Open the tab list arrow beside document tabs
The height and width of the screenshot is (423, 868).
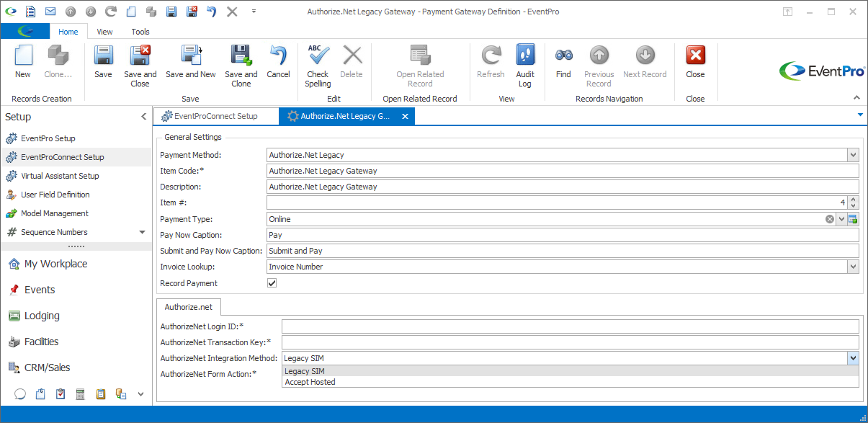(x=860, y=115)
